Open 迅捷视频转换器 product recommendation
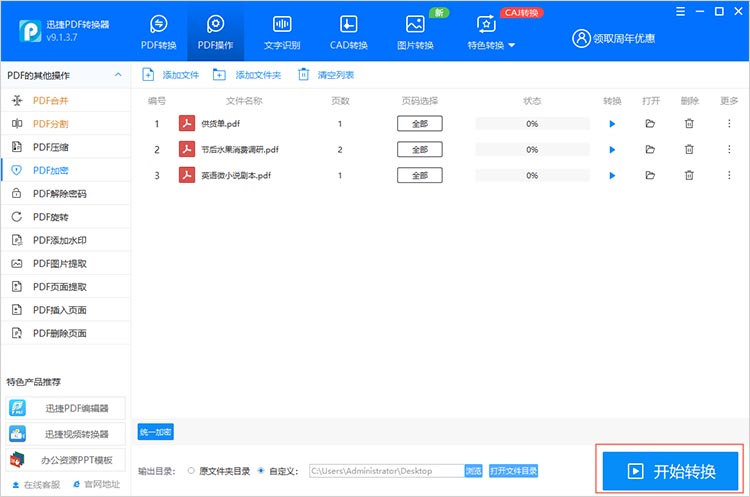750x497 pixels. pyautogui.click(x=66, y=434)
